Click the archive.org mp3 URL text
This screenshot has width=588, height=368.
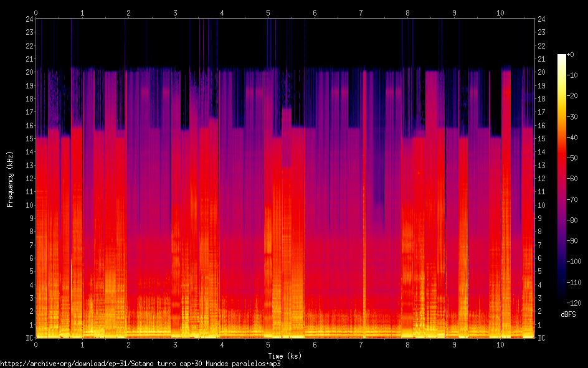pos(140,364)
